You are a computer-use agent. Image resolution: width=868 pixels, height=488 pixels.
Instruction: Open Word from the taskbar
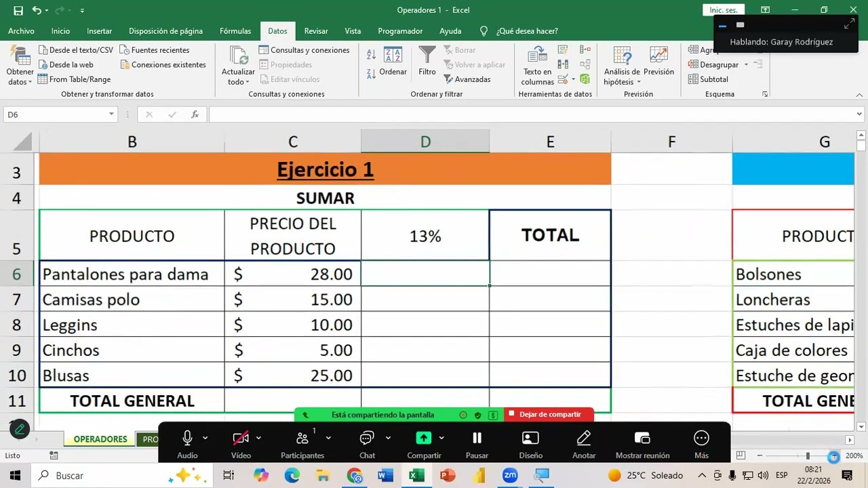click(x=385, y=476)
